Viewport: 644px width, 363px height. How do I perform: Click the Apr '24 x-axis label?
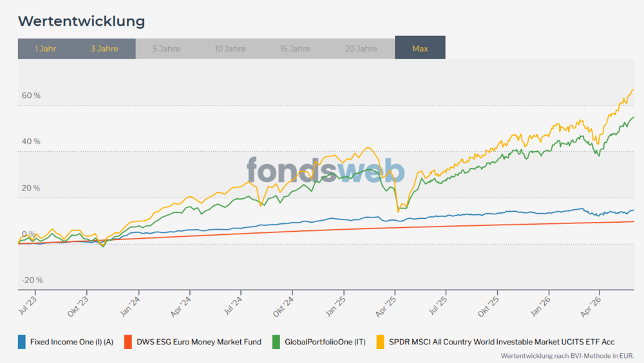point(181,306)
